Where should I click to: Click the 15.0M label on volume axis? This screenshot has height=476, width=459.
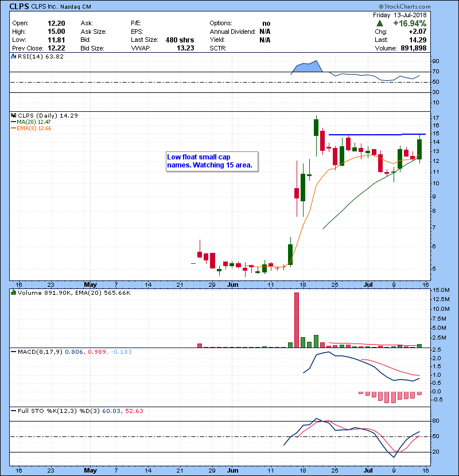point(441,290)
